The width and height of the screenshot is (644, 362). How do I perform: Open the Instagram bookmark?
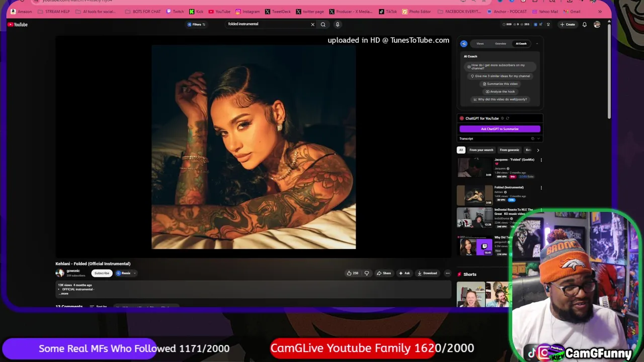pyautogui.click(x=248, y=11)
